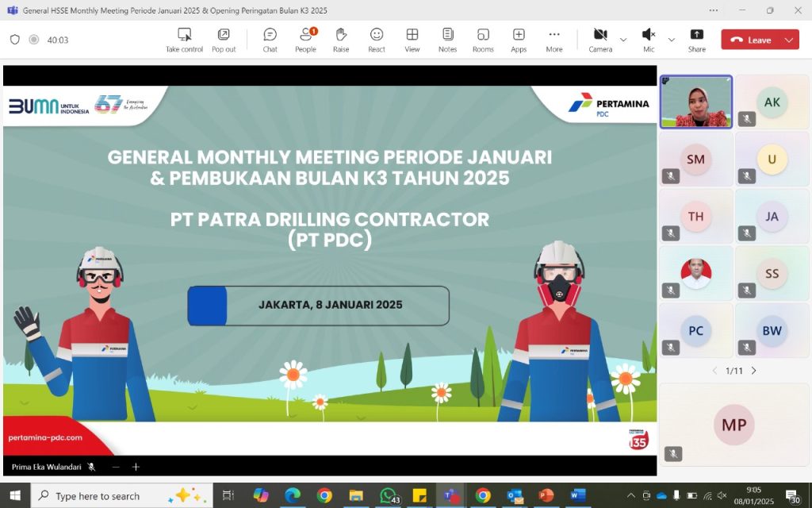Open the notification center icon

click(x=793, y=496)
